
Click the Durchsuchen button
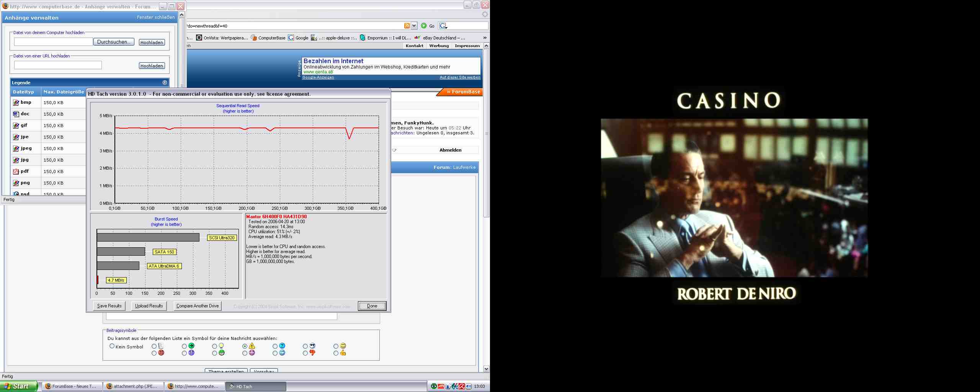tap(114, 42)
